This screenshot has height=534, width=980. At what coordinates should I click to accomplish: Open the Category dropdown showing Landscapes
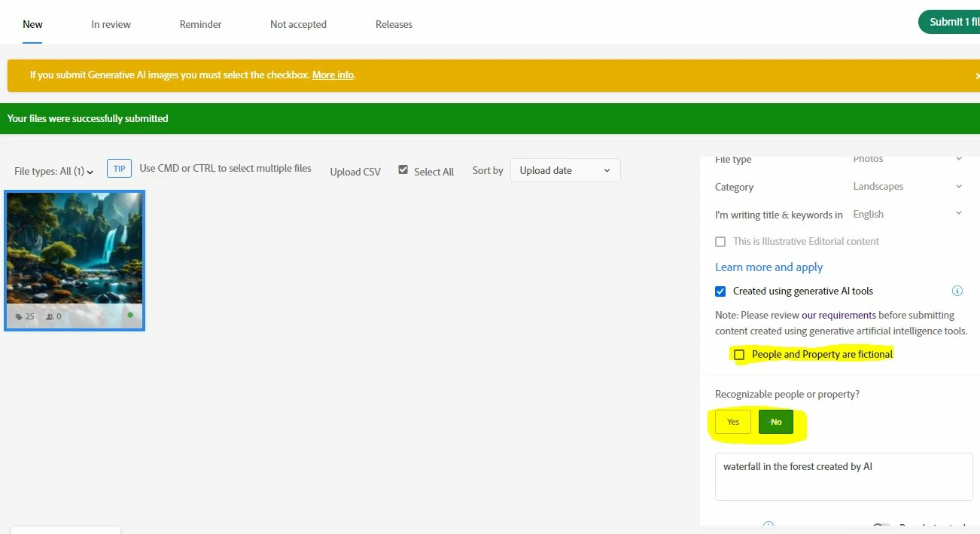click(x=907, y=187)
